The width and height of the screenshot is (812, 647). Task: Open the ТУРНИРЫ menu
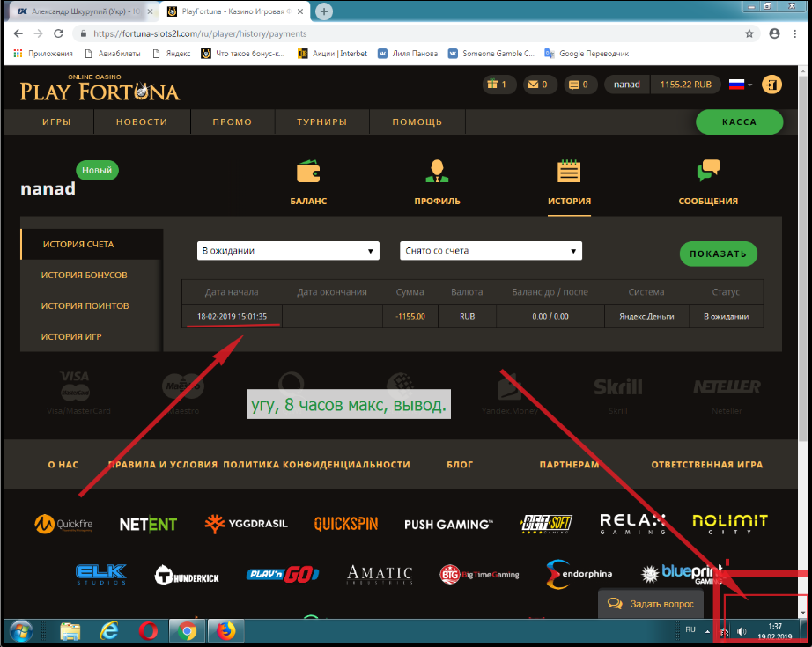pyautogui.click(x=321, y=122)
